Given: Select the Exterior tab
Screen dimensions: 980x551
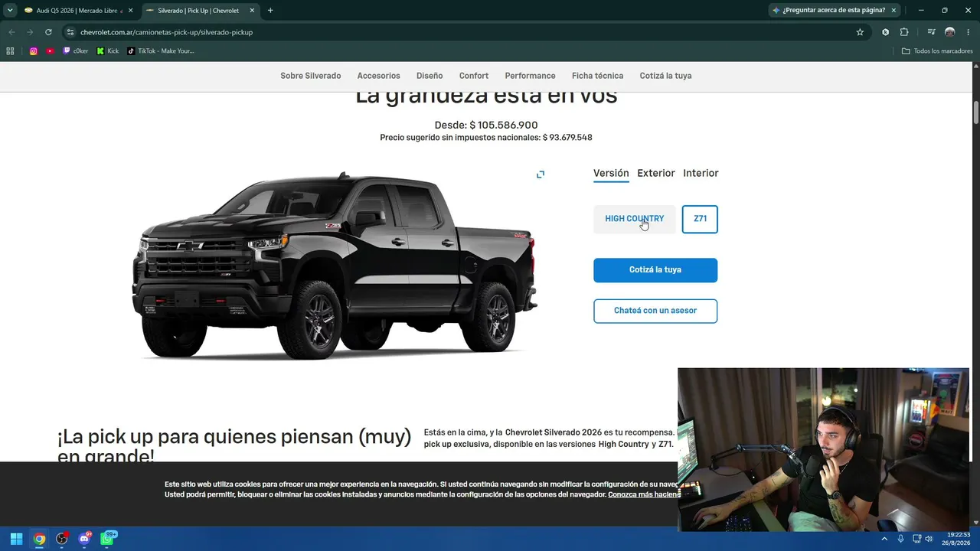Looking at the screenshot, I should [656, 174].
